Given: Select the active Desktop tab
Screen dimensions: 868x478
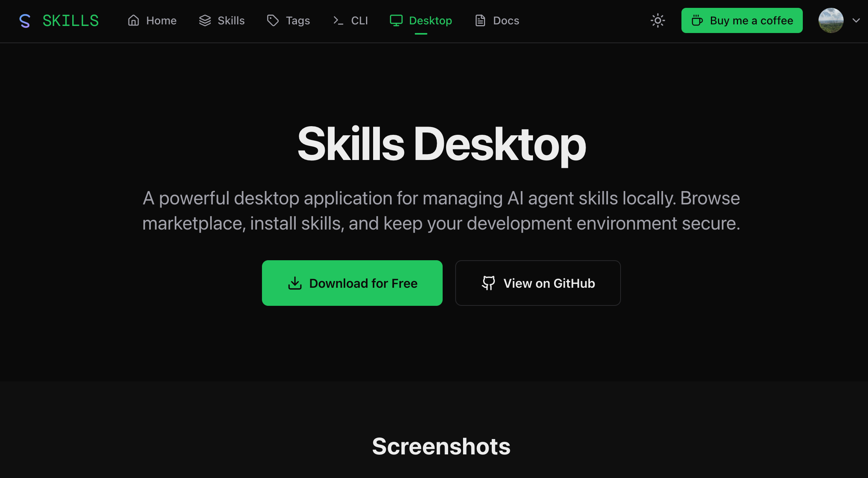Looking at the screenshot, I should 430,20.
